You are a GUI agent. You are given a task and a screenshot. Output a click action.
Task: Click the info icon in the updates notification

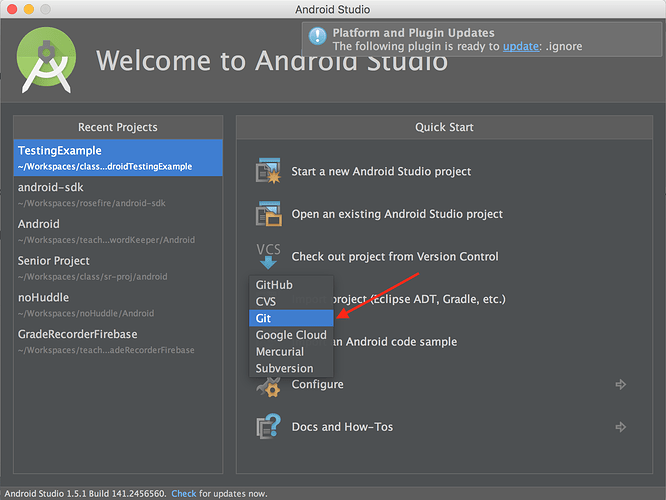pos(317,38)
